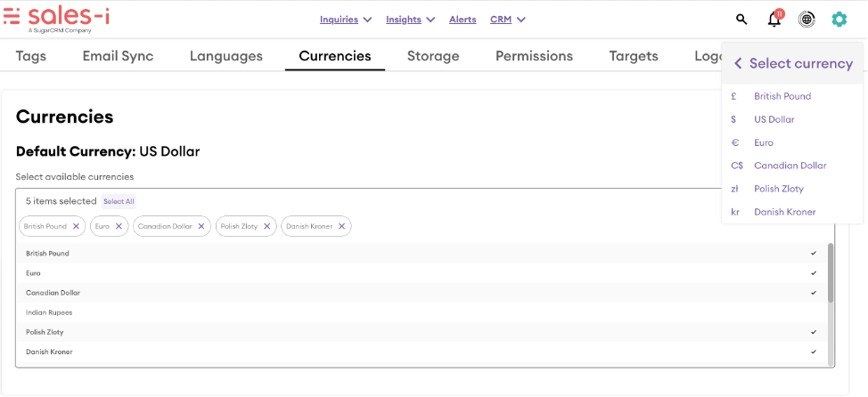
Task: Go back from Select currency panel
Action: [x=738, y=63]
